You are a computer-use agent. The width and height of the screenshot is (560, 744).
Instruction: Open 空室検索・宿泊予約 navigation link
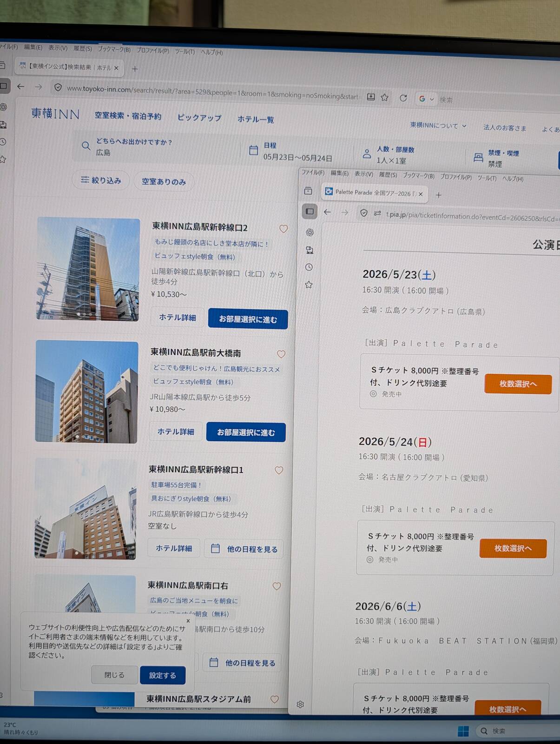point(128,116)
